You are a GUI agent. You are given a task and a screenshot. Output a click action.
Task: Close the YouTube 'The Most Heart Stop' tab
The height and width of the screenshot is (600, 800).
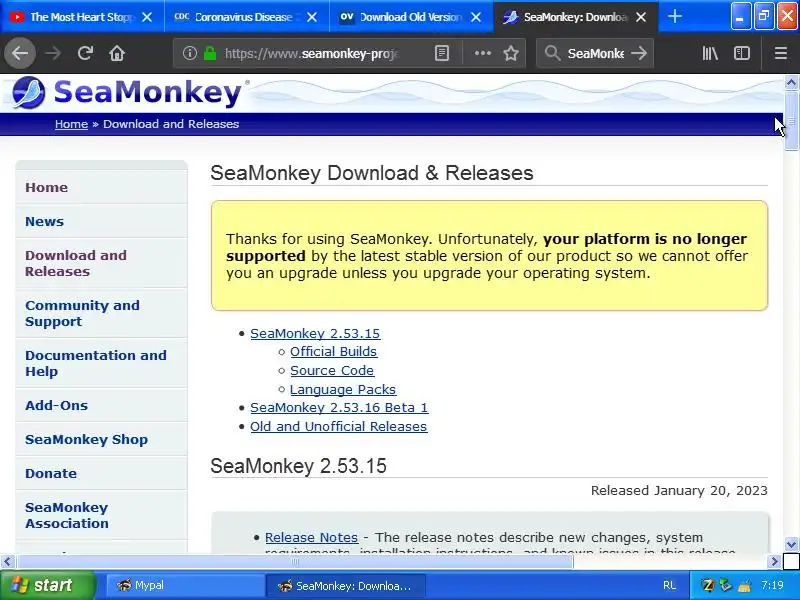147,17
